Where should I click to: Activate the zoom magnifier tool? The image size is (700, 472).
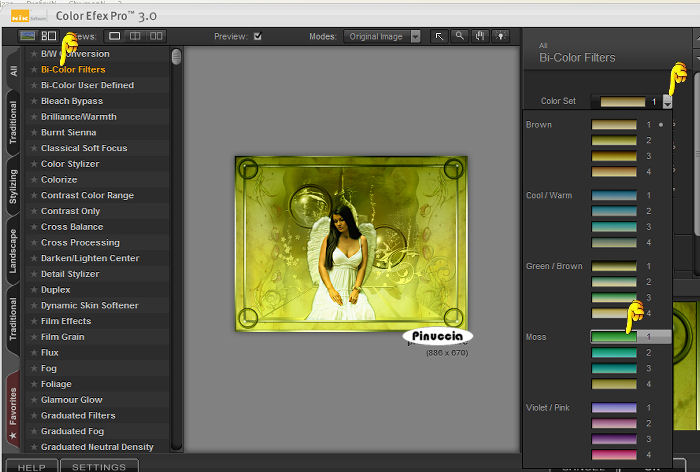[459, 36]
